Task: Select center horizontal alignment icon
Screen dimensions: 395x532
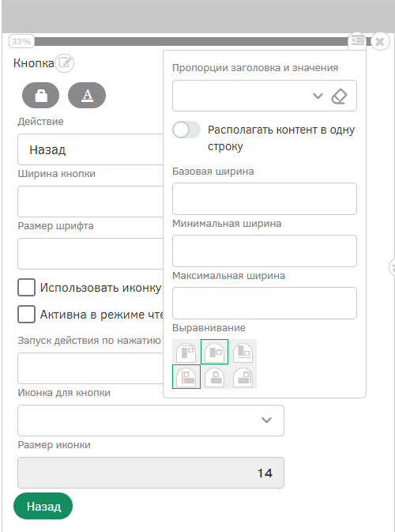Action: 215,377
